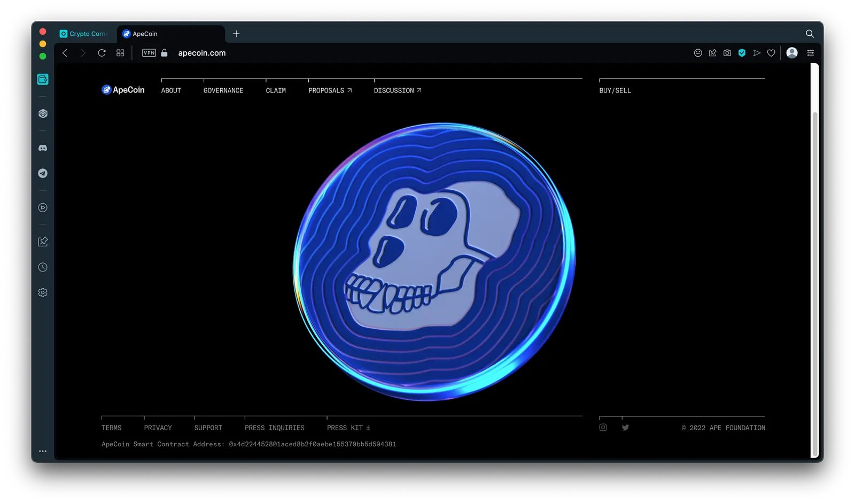855x504 pixels.
Task: Open browsing history clock icon
Action: tap(43, 267)
